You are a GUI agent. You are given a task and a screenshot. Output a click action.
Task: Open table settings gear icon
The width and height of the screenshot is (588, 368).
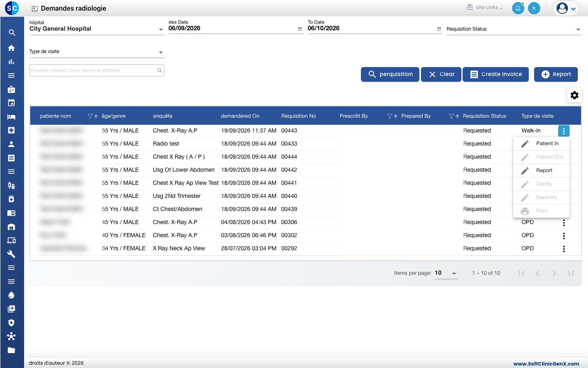click(575, 95)
